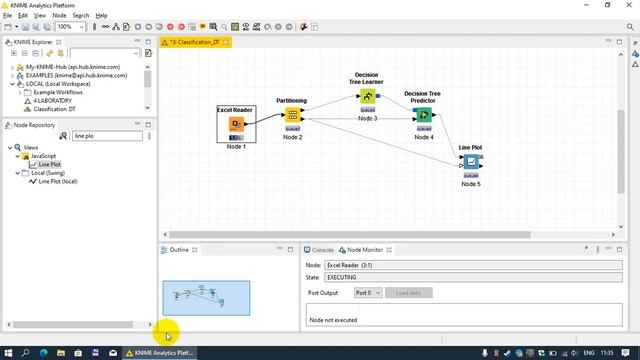Screen dimensions: 640x360
Task: Open File Explorer from taskbar
Action: click(61, 353)
